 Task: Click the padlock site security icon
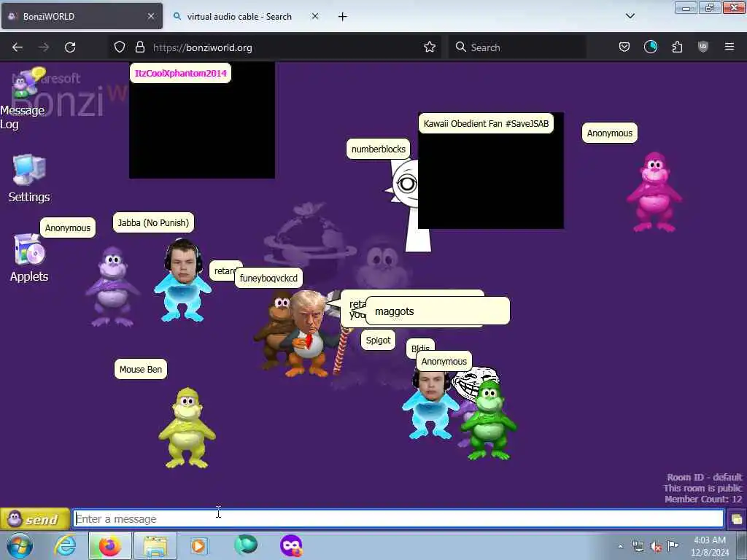139,47
